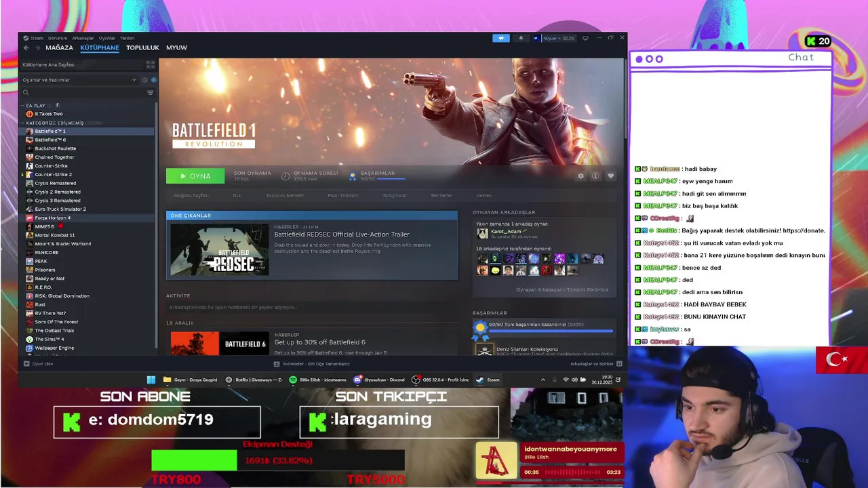Click the library search input field
Image resolution: width=868 pixels, height=488 pixels.
(83, 93)
